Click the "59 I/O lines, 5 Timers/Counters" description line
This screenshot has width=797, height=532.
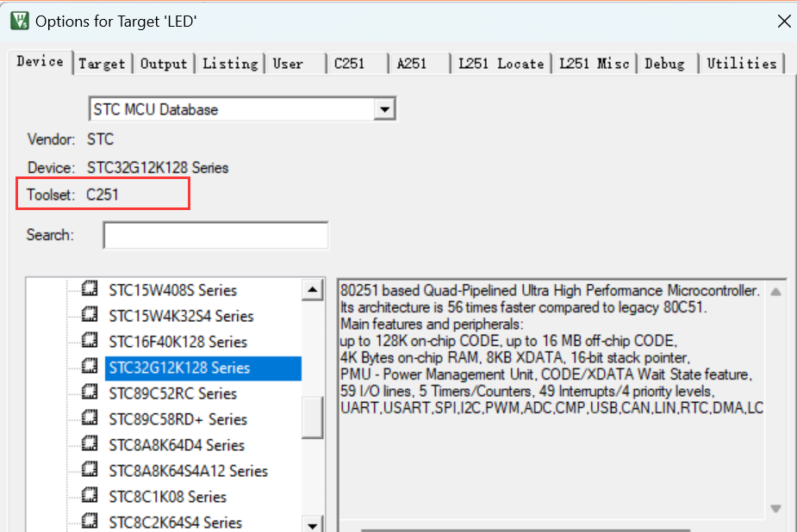coord(528,392)
